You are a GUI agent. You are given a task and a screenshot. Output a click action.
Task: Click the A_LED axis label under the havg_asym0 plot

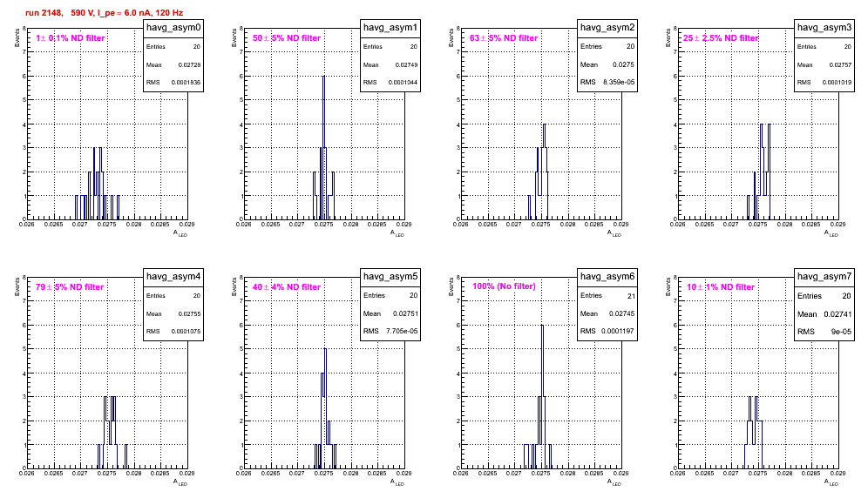[x=181, y=233]
